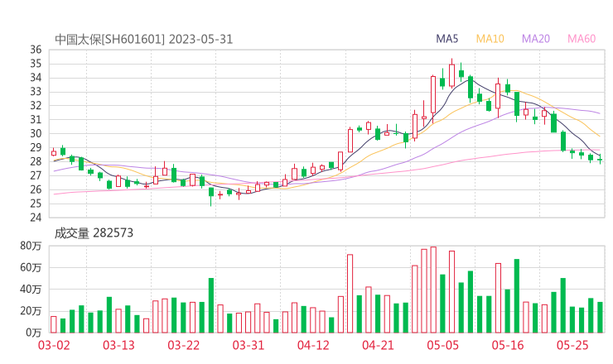Screen dimensions: 613x364
Task: Click the 80万 volume axis label
Action: 31,246
